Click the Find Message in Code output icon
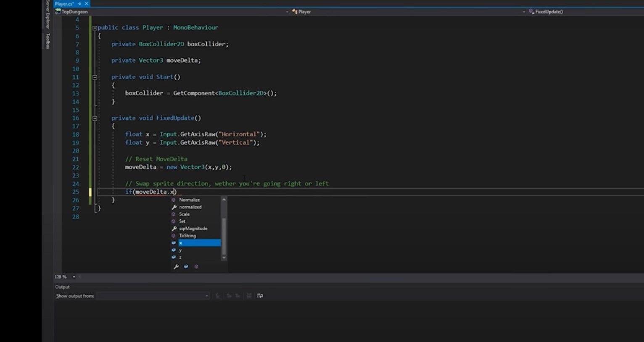The width and height of the screenshot is (644, 342). [218, 296]
